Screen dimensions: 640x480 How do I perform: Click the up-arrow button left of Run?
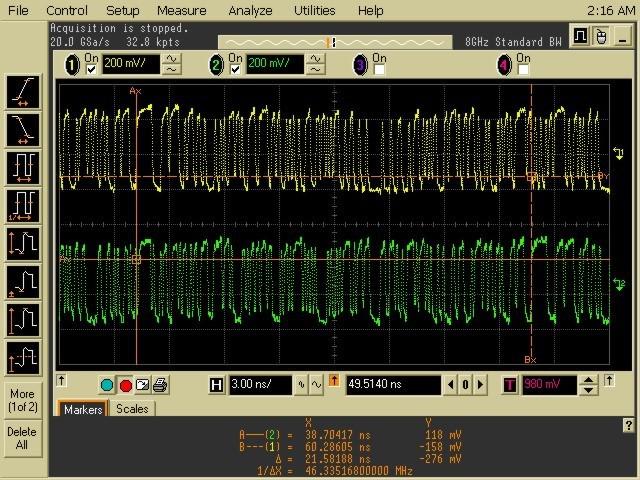[x=62, y=380]
